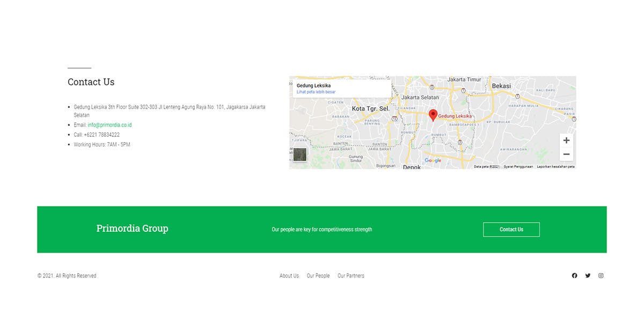Screen dimensions: 644x331
Task: Switch map to satellite view thumbnail
Action: pyautogui.click(x=300, y=155)
